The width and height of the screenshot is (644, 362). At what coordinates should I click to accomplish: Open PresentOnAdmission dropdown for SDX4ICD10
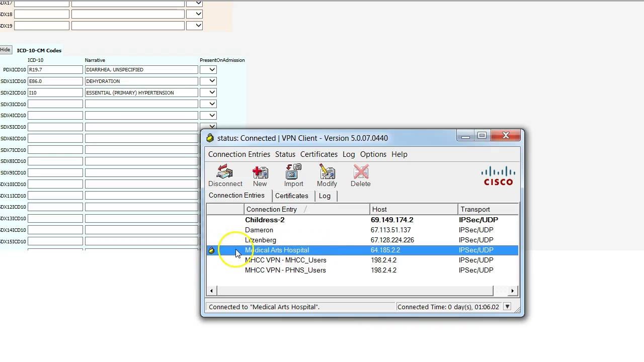[208, 115]
